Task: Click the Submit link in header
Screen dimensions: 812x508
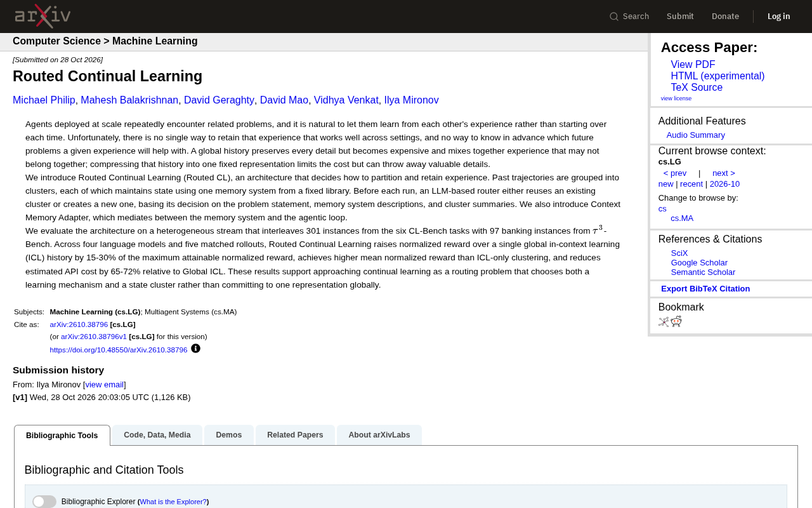Action: 680,17
